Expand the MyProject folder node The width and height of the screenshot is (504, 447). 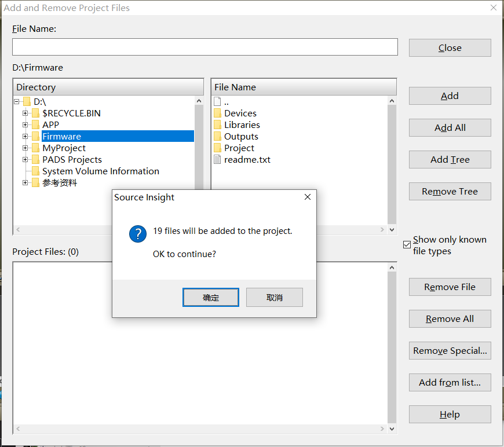[25, 148]
